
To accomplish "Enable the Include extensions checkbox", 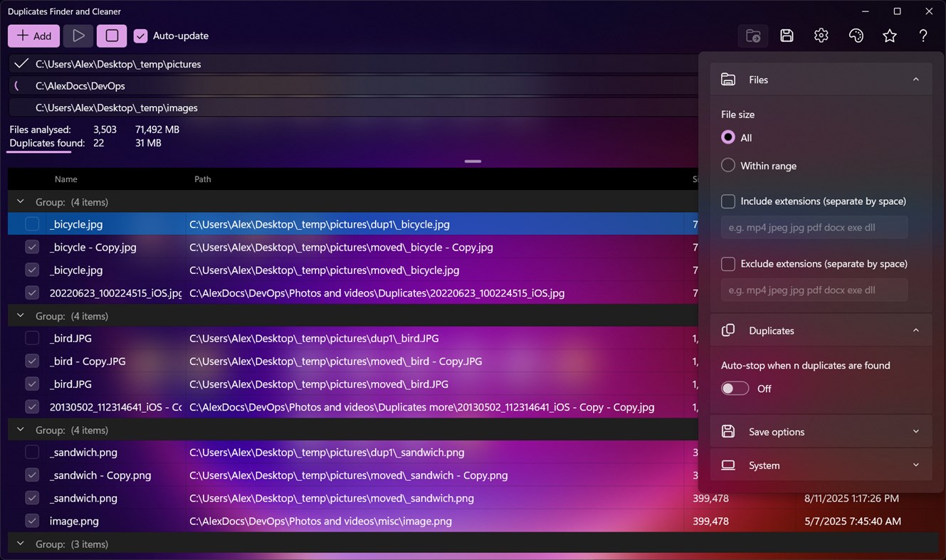I will pyautogui.click(x=727, y=201).
